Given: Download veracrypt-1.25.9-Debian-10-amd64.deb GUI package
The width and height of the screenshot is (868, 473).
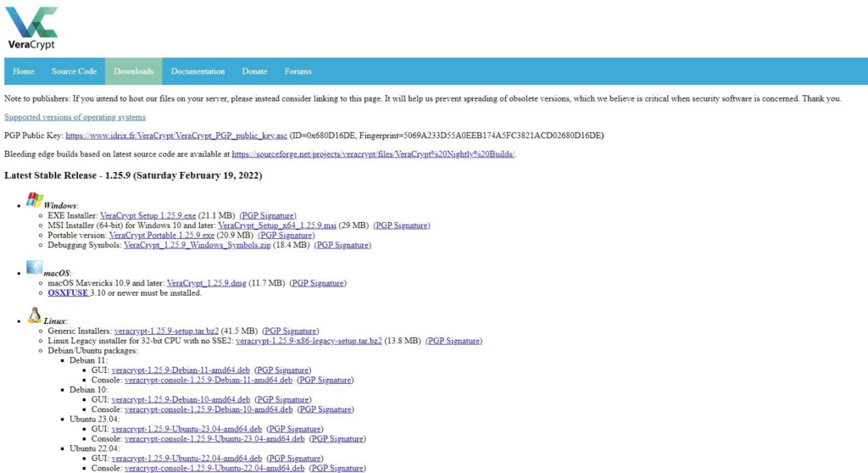Looking at the screenshot, I should 181,399.
